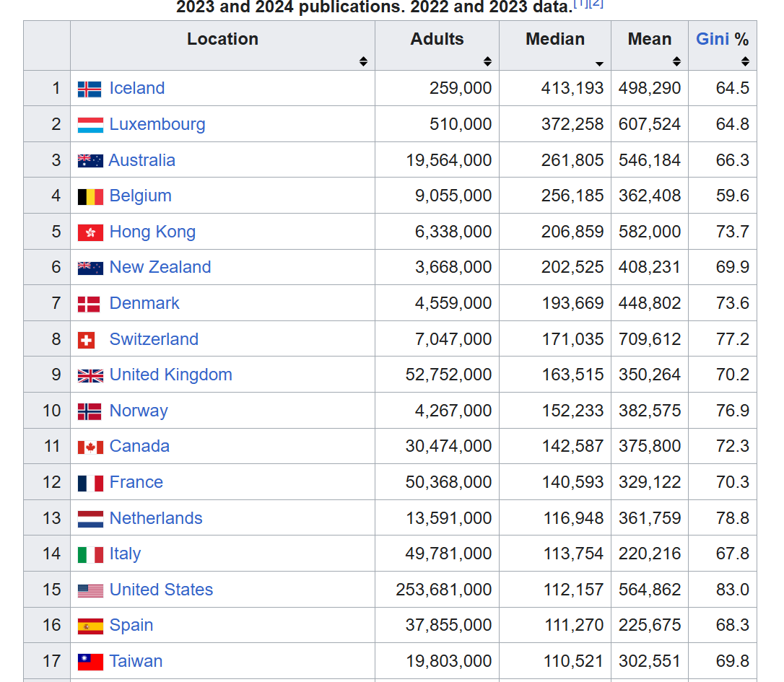Sort table by Mean column arrows
The width and height of the screenshot is (784, 682).
coord(676,61)
